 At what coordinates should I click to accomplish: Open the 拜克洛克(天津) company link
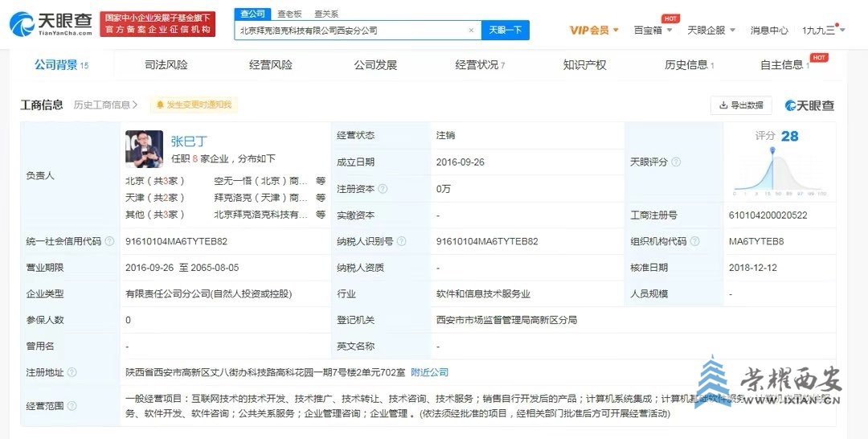click(x=260, y=198)
